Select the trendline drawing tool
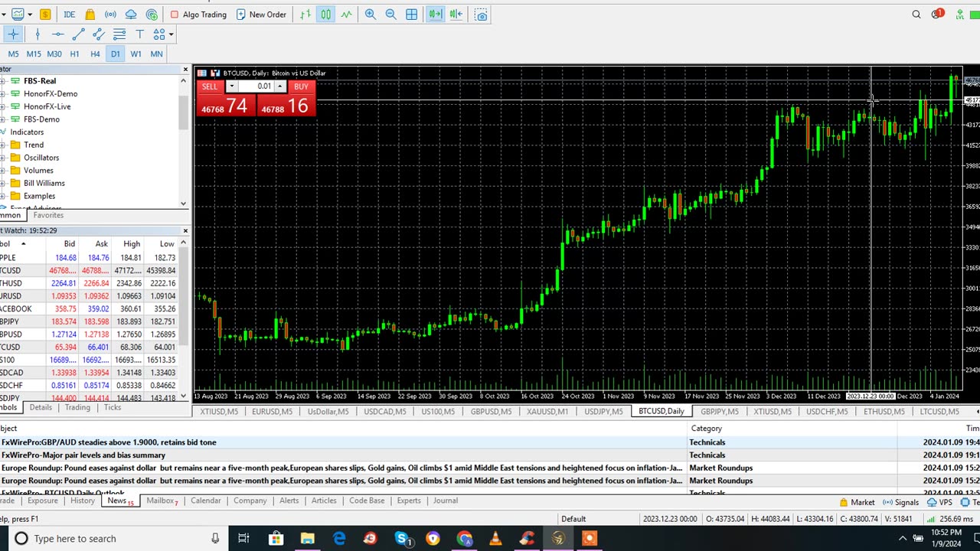Viewport: 980px width, 551px height. pyautogui.click(x=78, y=34)
